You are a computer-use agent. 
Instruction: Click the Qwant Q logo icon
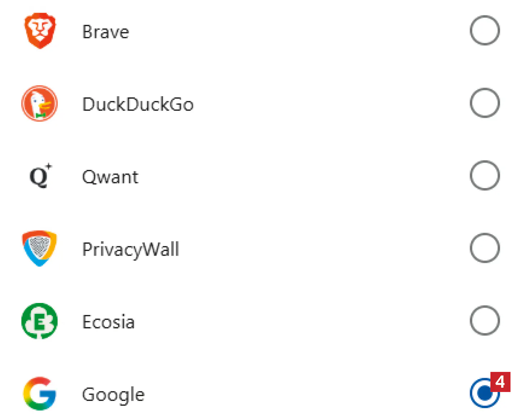tap(40, 176)
